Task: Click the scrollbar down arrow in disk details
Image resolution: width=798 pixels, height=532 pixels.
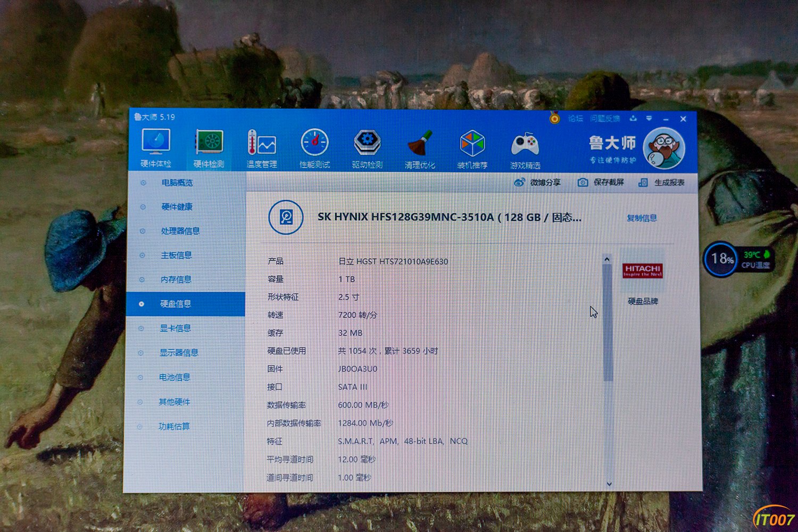Action: pyautogui.click(x=609, y=484)
